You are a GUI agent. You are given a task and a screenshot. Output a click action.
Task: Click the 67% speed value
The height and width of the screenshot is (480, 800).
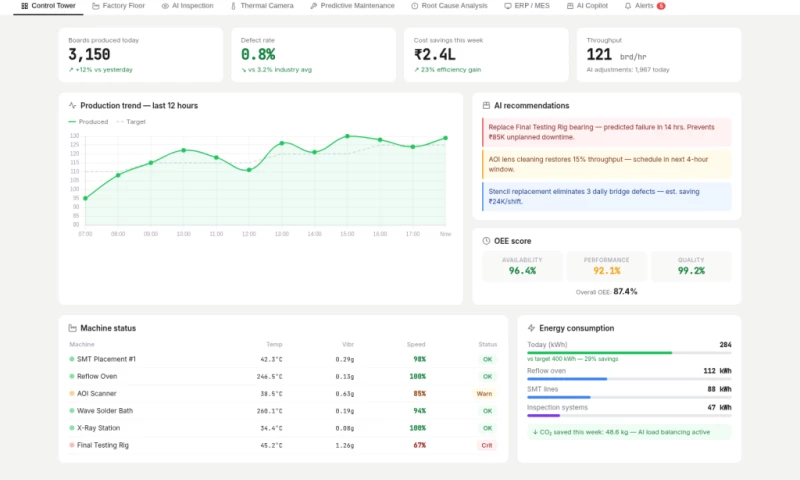419,445
